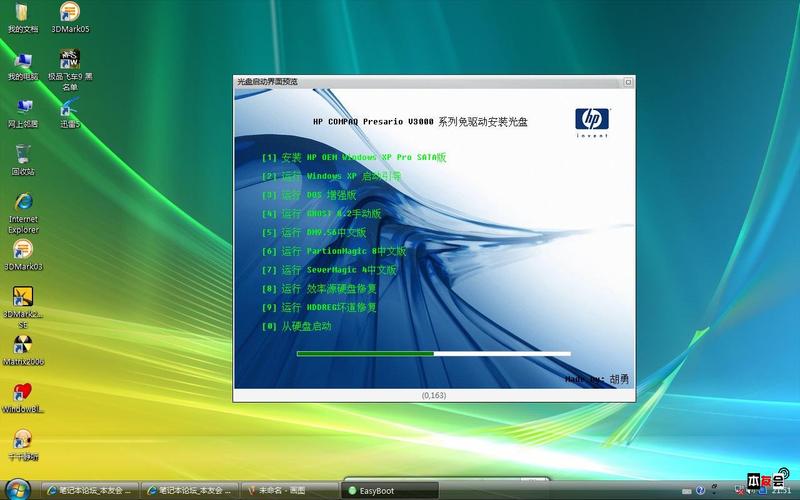Choose [6] 运行 PartionMagic 8中文版
Screen dimensions: 800x500
pyautogui.click(x=334, y=251)
